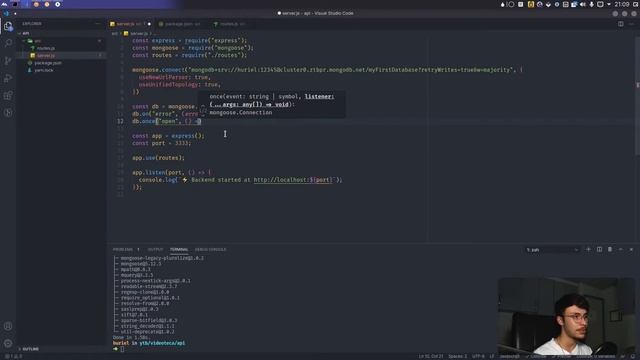Click errors and warnings count in status bar

(13, 356)
